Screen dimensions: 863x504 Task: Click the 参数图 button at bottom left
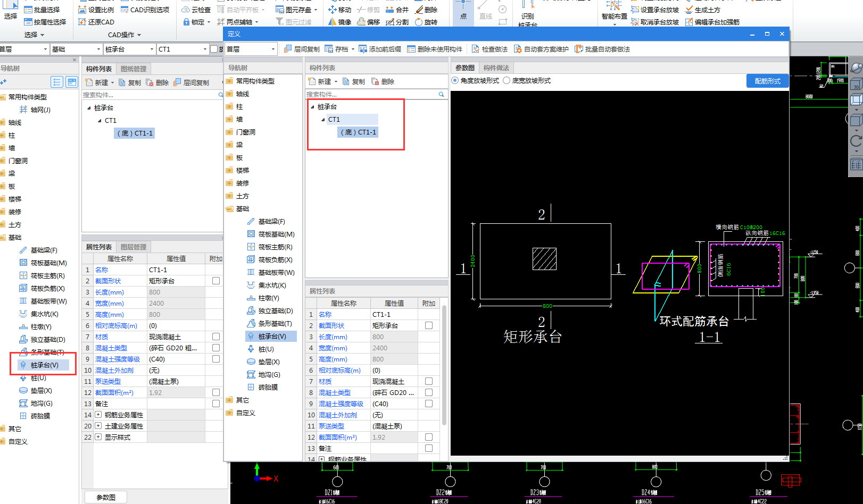coord(106,497)
